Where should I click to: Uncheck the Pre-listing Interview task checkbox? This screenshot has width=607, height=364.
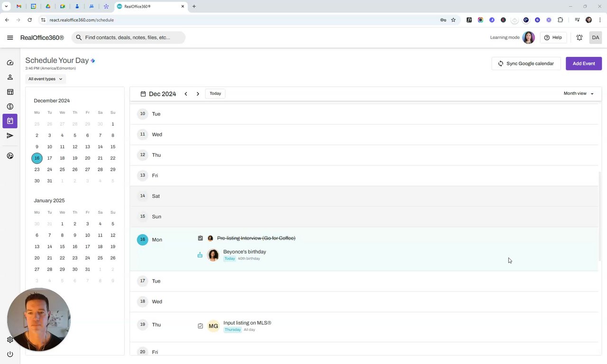(200, 238)
